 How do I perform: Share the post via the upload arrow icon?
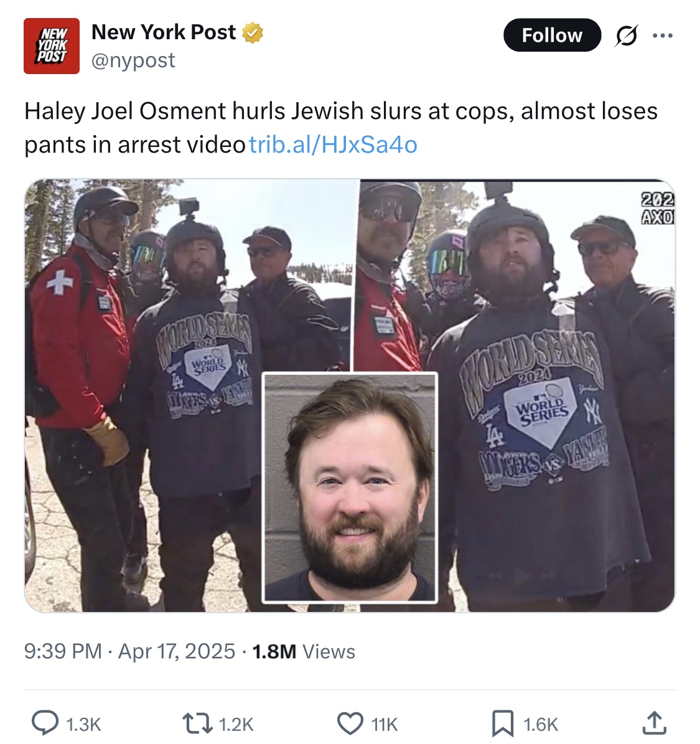[x=655, y=723]
